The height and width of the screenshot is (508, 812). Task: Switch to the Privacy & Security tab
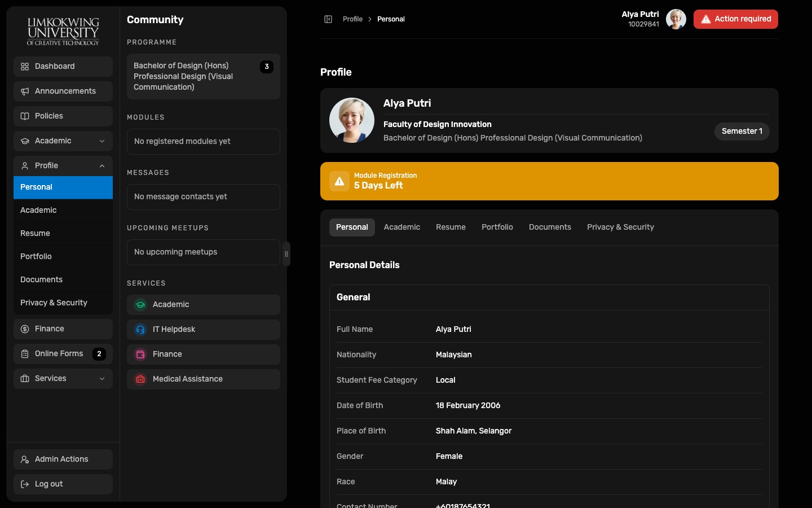[x=620, y=227]
